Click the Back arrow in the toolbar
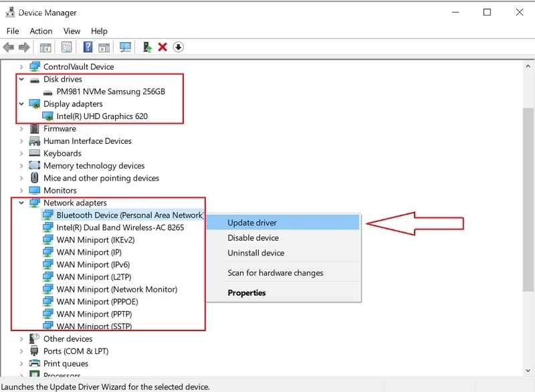535x392 pixels. pyautogui.click(x=9, y=47)
